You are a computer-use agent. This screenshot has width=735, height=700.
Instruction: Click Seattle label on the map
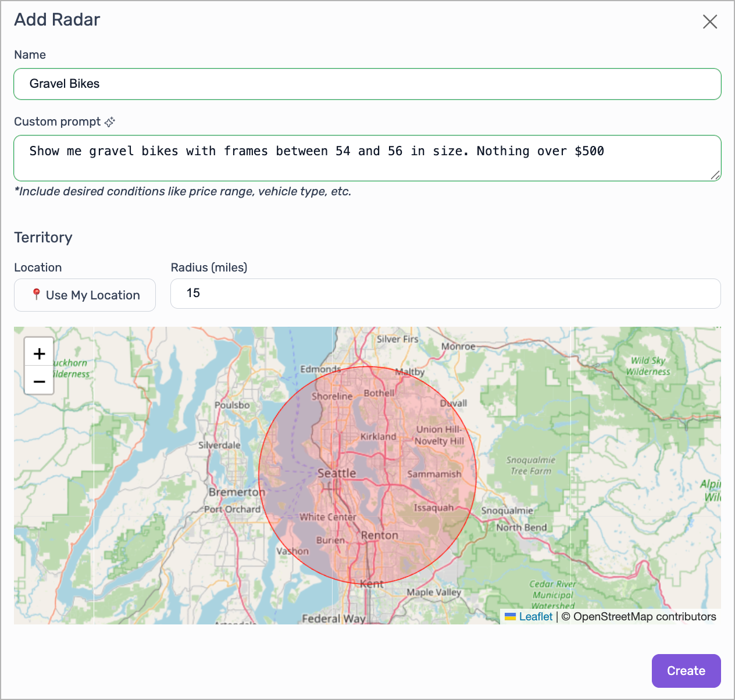point(337,473)
